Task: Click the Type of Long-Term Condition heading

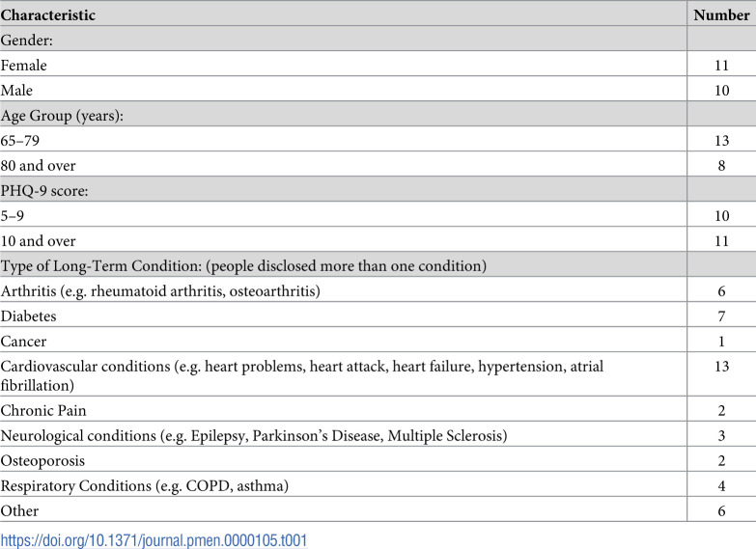Action: [x=243, y=266]
